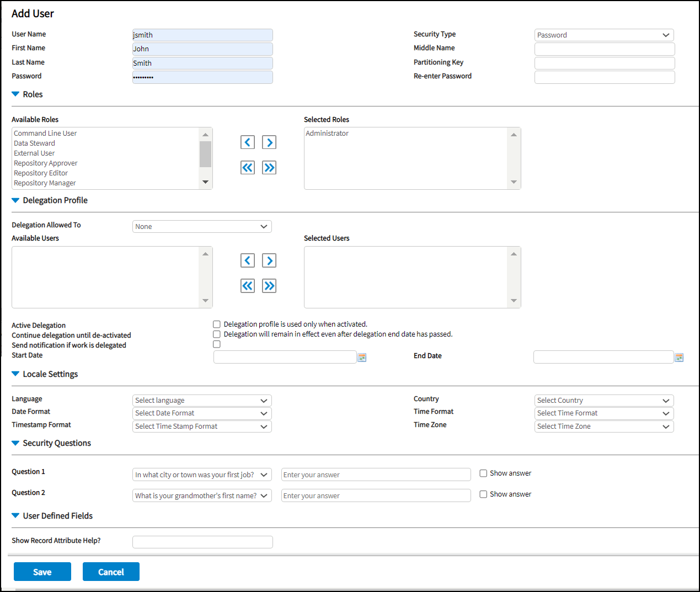
Task: Add selected user to Selected Users list
Action: [x=269, y=260]
